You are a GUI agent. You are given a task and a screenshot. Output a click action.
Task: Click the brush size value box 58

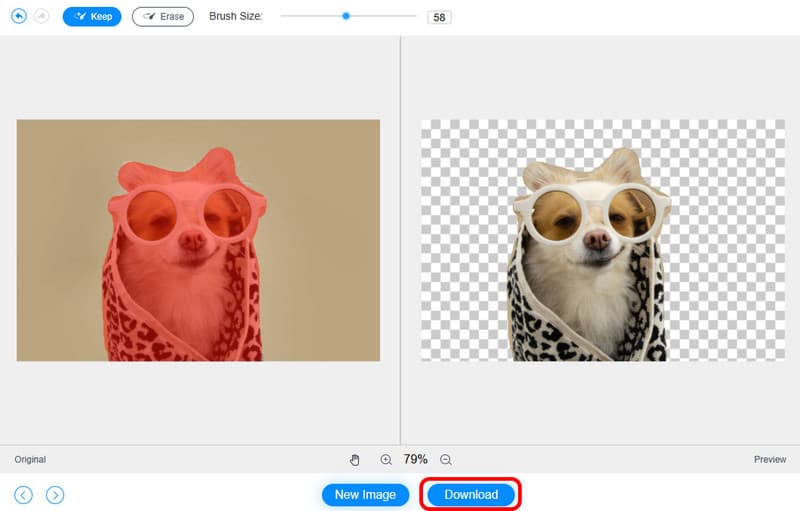(438, 18)
